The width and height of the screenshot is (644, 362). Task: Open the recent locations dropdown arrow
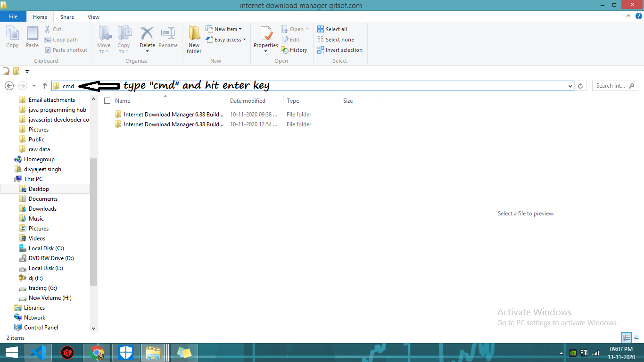click(x=34, y=86)
